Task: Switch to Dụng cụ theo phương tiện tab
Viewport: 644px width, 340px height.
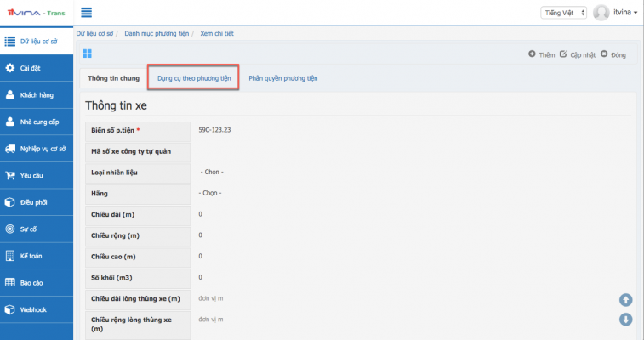Action: tap(193, 78)
